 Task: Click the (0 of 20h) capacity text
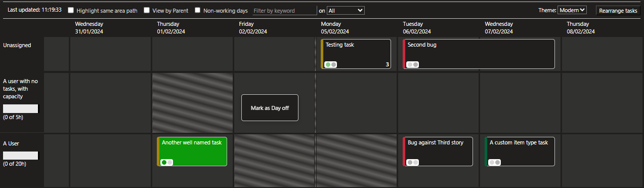(x=15, y=164)
